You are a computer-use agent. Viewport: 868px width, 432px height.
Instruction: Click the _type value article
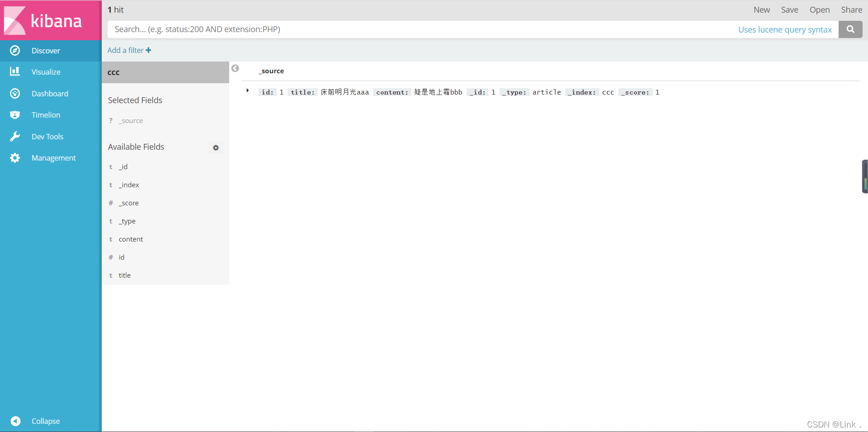coord(547,92)
